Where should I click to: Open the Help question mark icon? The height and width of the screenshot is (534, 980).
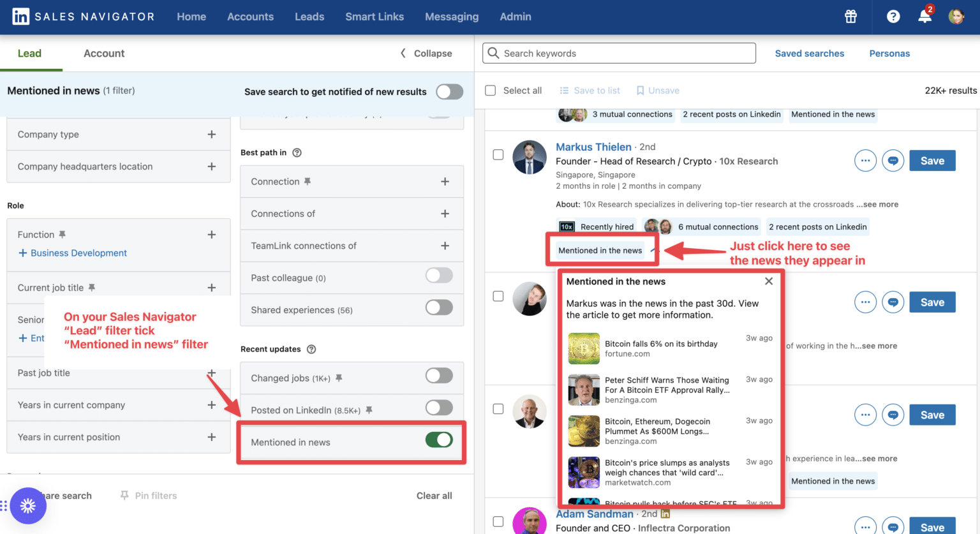pyautogui.click(x=893, y=17)
